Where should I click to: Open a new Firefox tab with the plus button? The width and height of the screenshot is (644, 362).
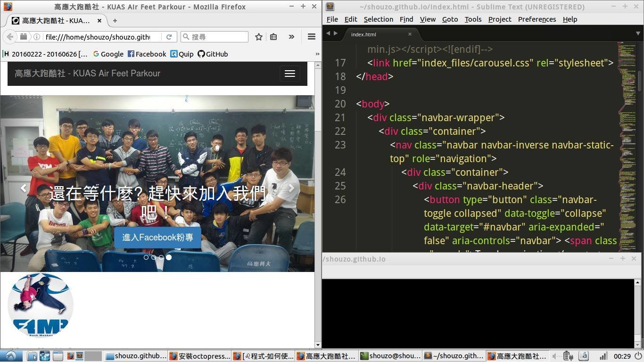pos(115,21)
